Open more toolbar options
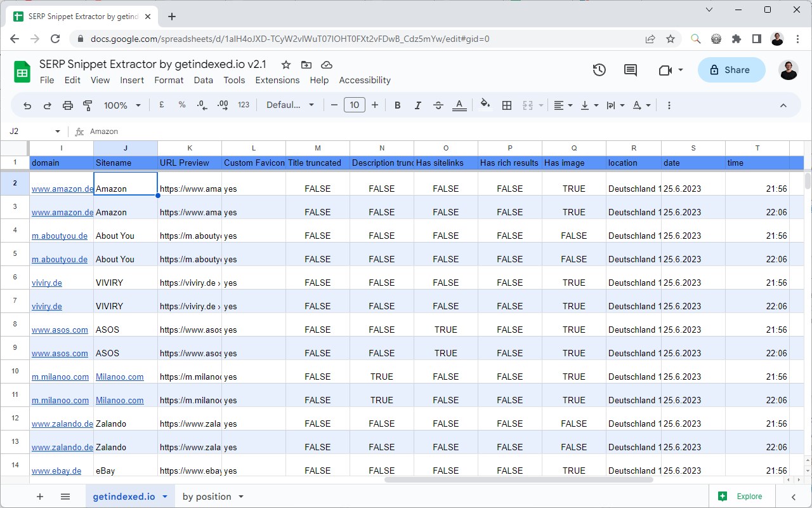 [x=669, y=105]
